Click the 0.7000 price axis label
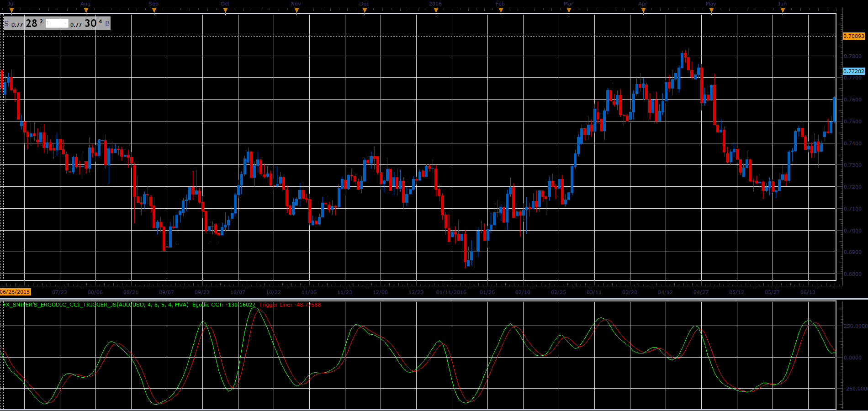 (852, 231)
